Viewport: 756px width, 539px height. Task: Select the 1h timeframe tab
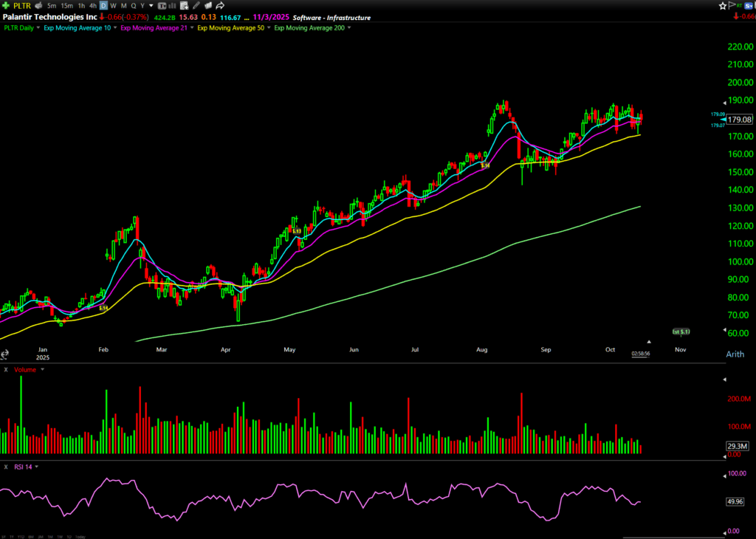pyautogui.click(x=80, y=5)
